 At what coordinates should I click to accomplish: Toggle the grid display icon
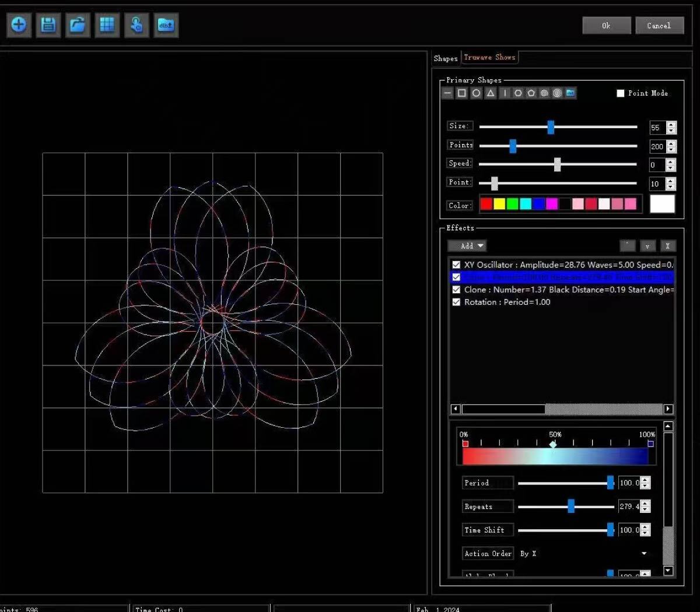pos(107,25)
